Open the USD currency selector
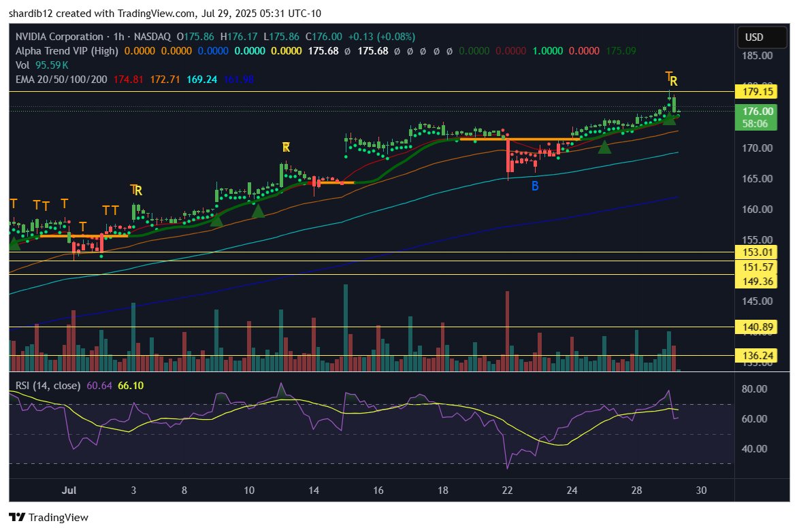This screenshot has width=799, height=532. (762, 37)
